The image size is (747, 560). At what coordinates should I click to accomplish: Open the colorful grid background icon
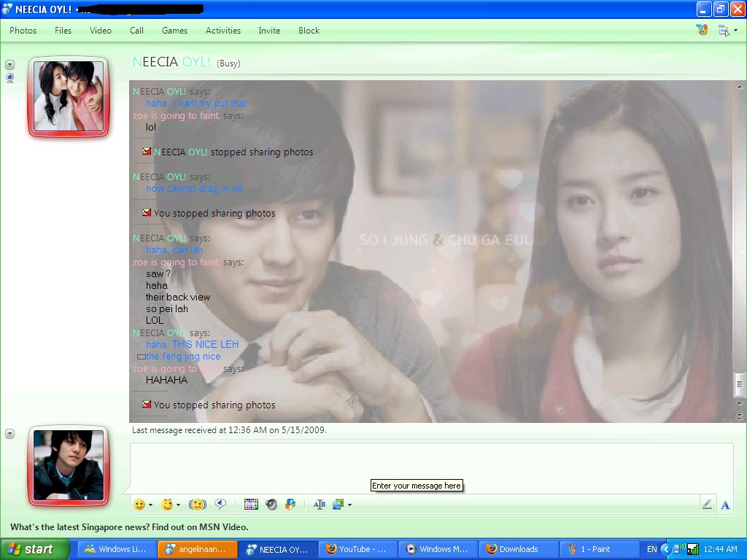click(x=251, y=505)
